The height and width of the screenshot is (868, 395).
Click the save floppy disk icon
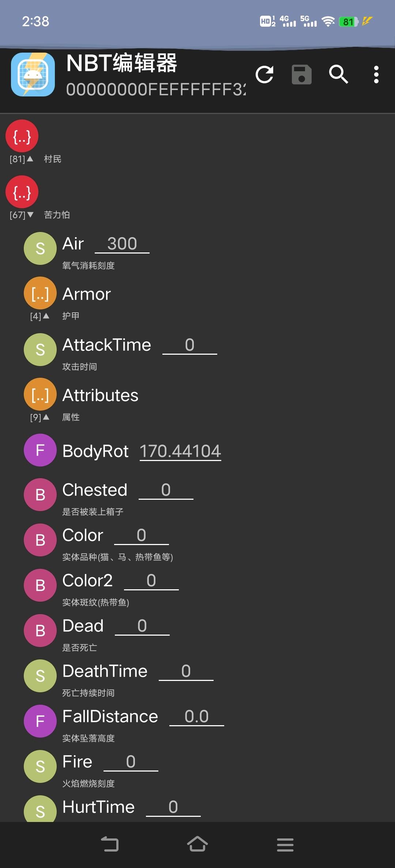pos(302,75)
